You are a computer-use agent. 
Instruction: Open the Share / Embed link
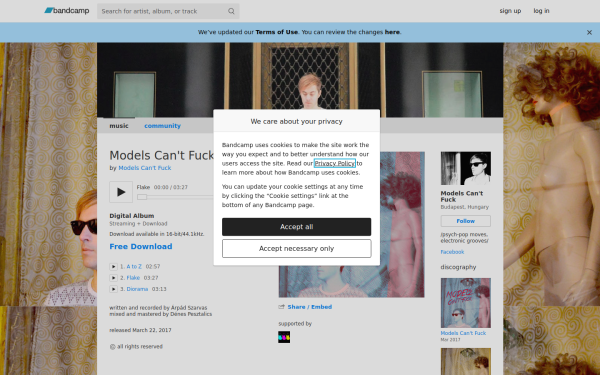[x=310, y=307]
